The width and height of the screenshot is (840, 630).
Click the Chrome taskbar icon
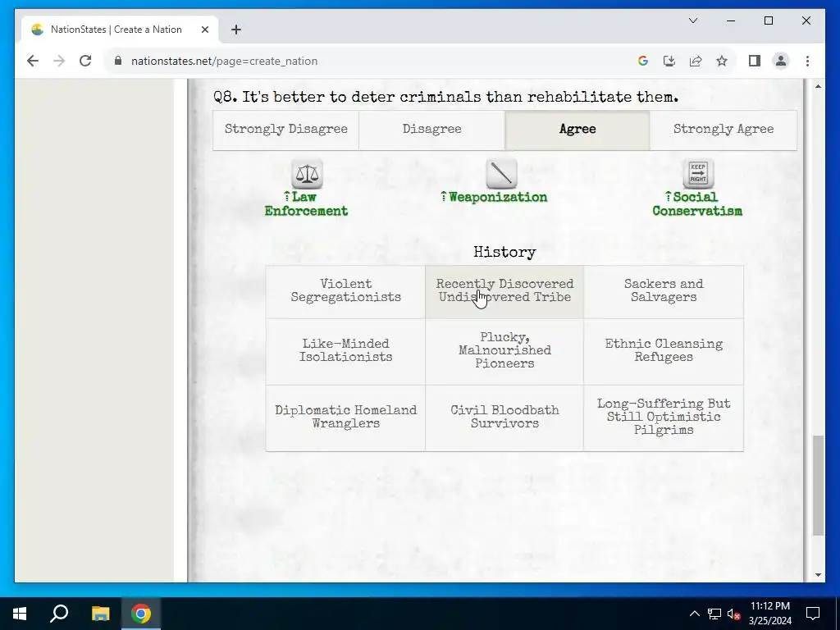[x=141, y=614]
